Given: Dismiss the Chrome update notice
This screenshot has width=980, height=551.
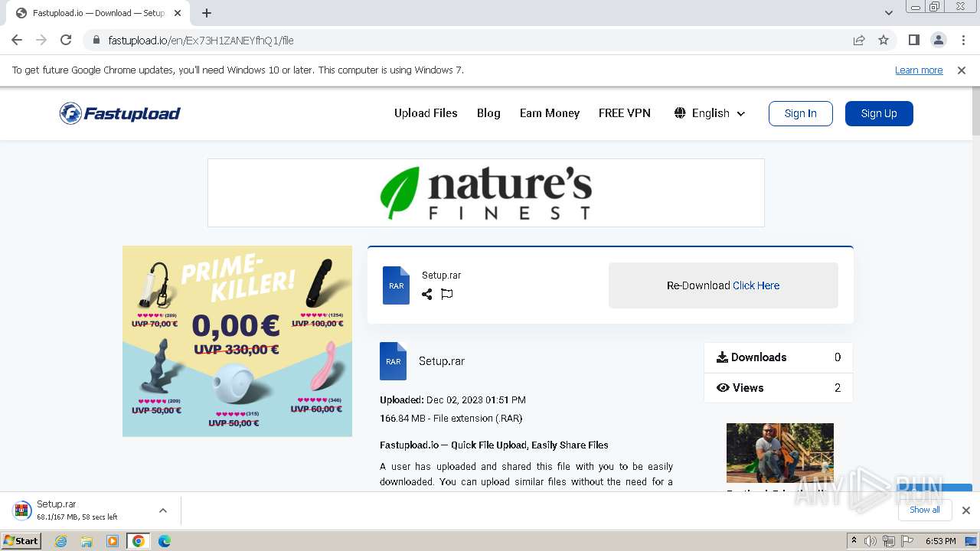Looking at the screenshot, I should [962, 70].
